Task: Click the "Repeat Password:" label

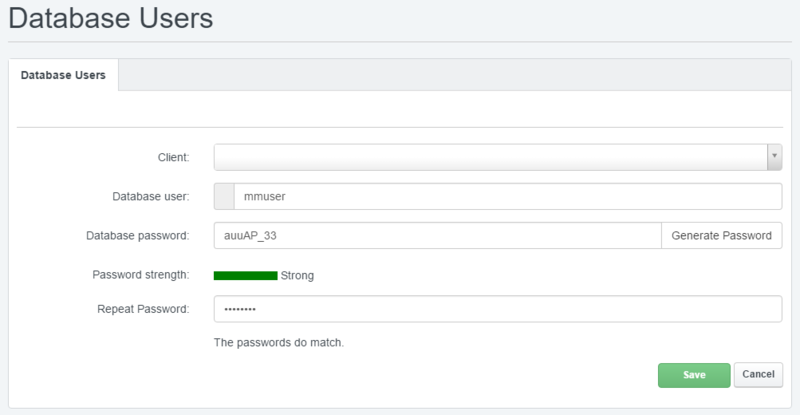Action: click(x=143, y=309)
